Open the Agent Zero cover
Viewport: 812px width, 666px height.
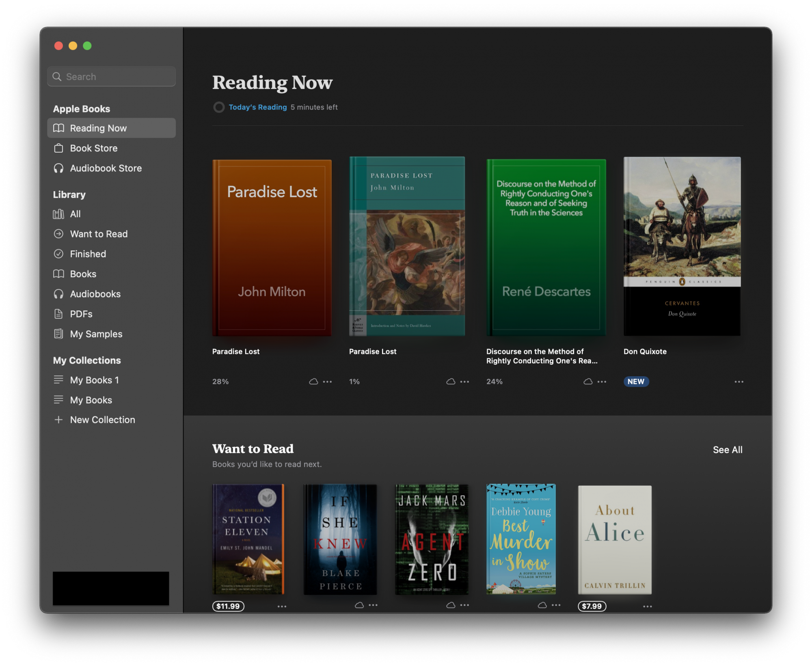[432, 539]
